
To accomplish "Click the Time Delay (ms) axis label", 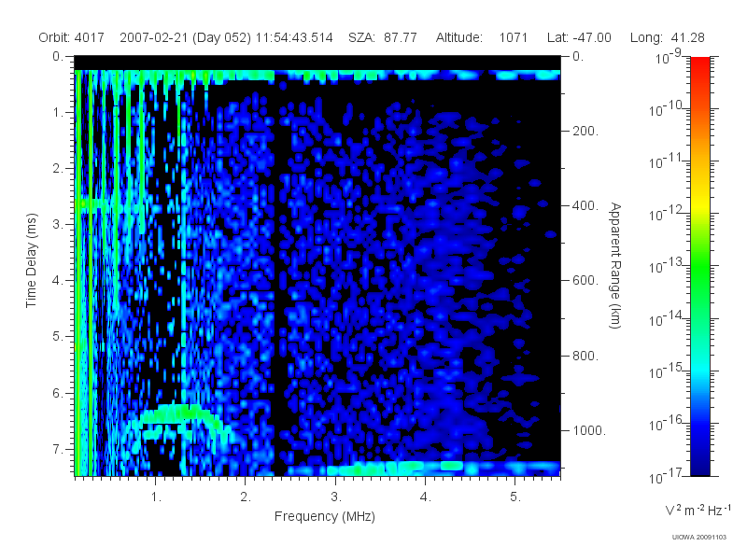I will coord(32,260).
